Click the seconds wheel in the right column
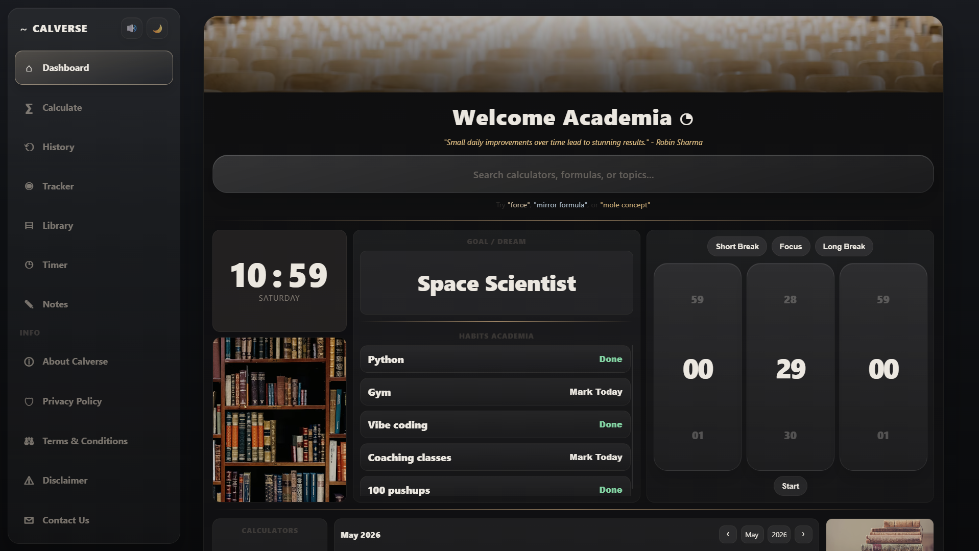980x551 pixels. pyautogui.click(x=883, y=367)
